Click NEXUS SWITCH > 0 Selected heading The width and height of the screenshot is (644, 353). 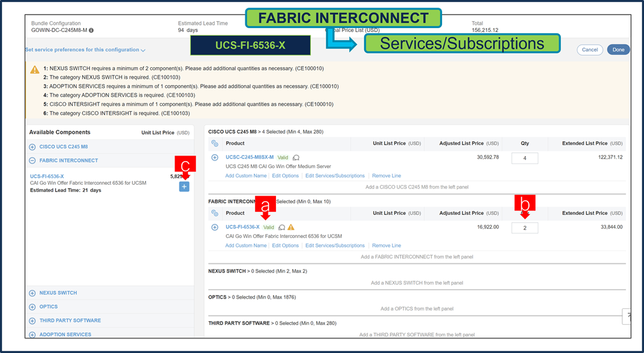coord(257,271)
